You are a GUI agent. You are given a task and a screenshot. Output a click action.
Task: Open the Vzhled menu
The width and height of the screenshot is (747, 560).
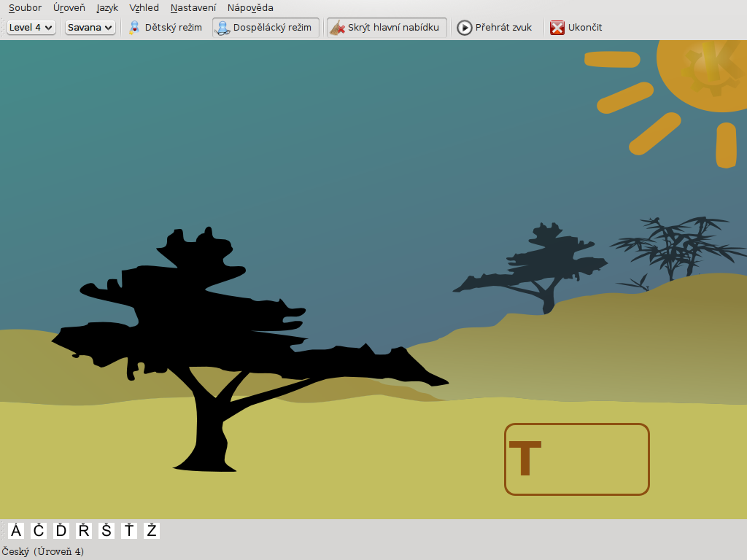pyautogui.click(x=144, y=7)
